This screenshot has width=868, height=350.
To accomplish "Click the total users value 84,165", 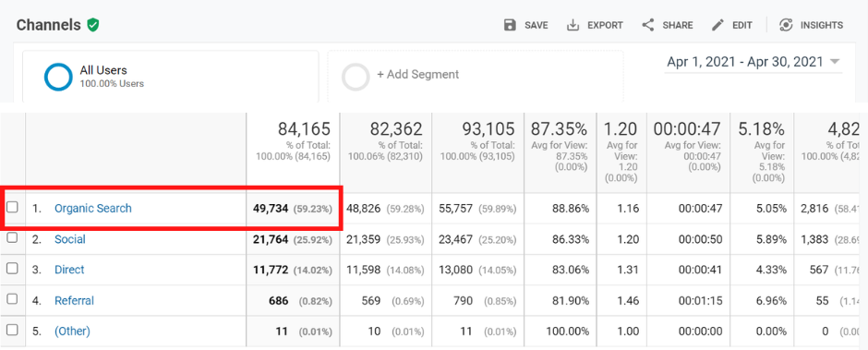I will click(304, 129).
